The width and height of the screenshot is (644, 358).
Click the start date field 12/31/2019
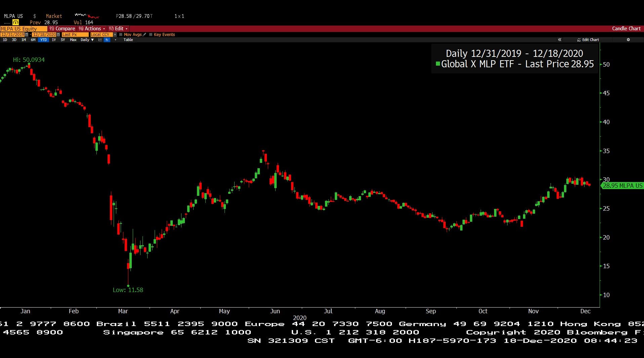pos(12,34)
